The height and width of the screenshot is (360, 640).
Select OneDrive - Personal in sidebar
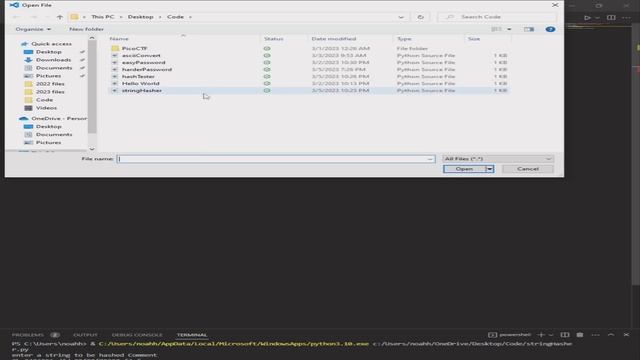click(x=58, y=118)
